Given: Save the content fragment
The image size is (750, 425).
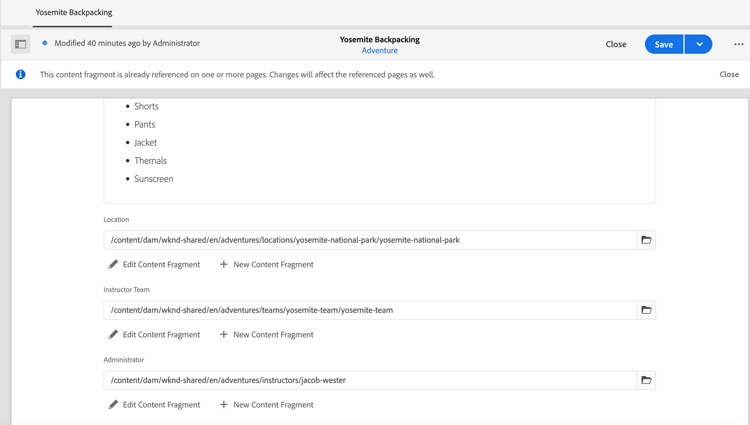Looking at the screenshot, I should coord(663,44).
